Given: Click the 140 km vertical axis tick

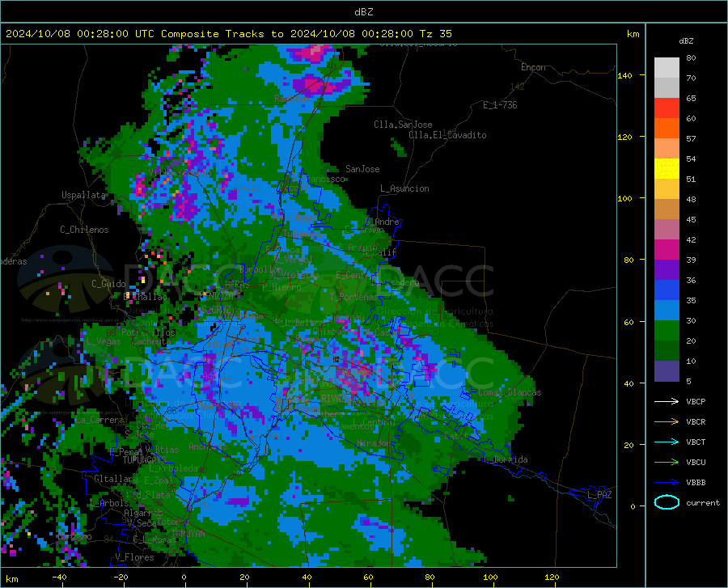Looking at the screenshot, I should (624, 76).
